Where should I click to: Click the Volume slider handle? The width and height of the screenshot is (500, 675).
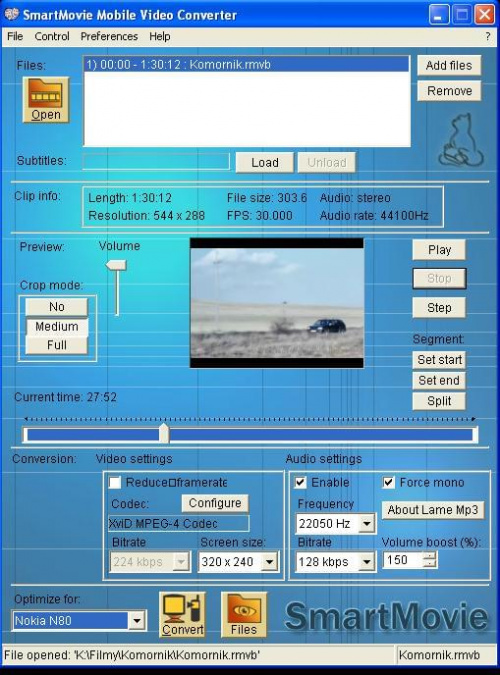tap(116, 265)
